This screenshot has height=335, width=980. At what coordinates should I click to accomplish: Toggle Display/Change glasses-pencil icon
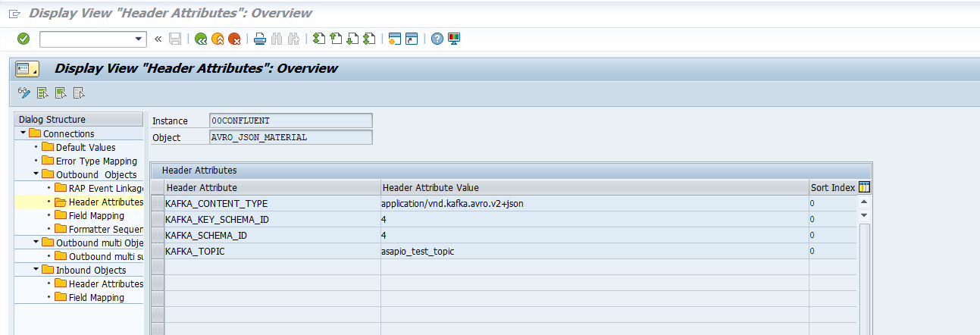tap(24, 93)
